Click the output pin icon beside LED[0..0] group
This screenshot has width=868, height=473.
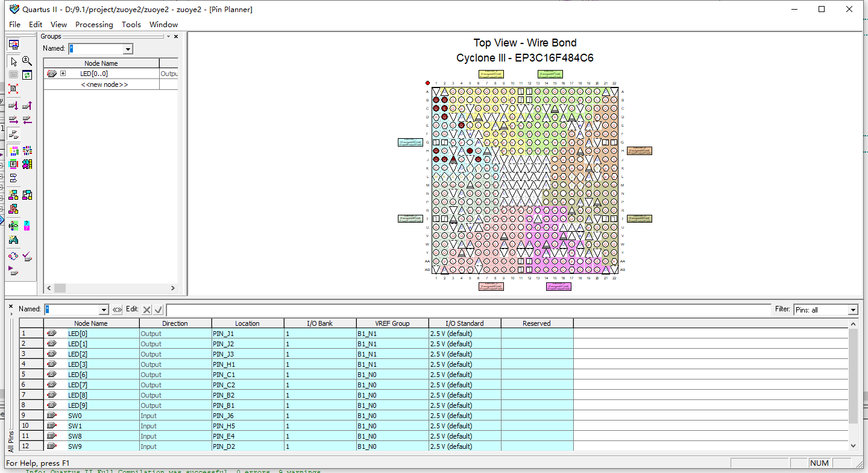coord(51,74)
